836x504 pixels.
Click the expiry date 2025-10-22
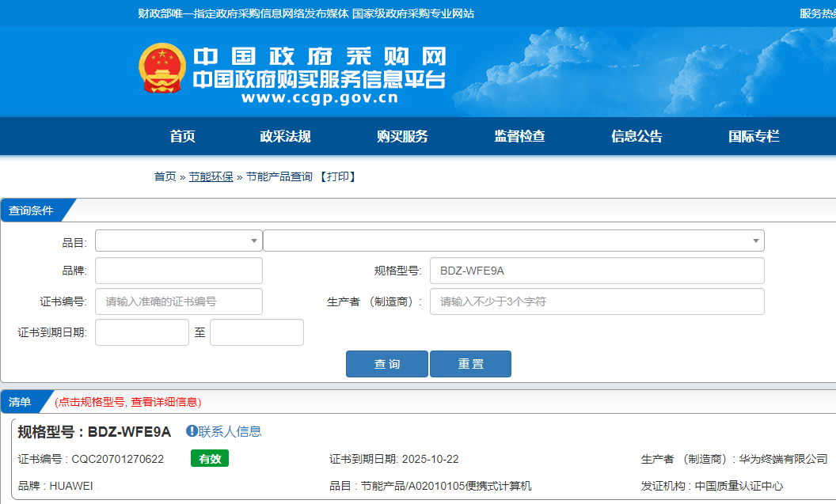430,459
